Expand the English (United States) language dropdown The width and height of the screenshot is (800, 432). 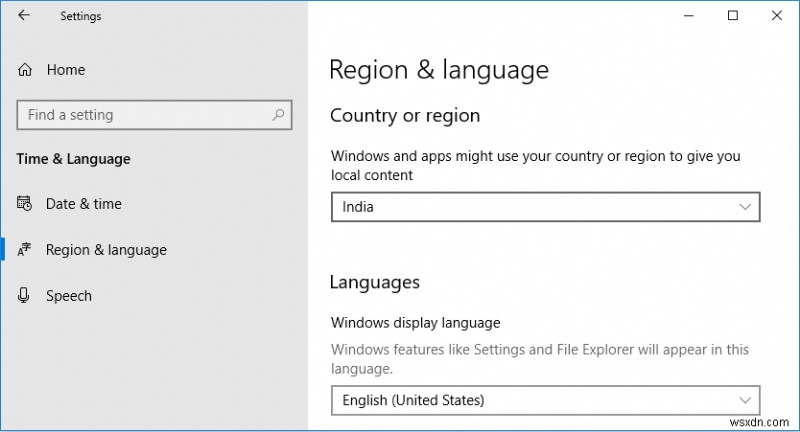coord(545,400)
